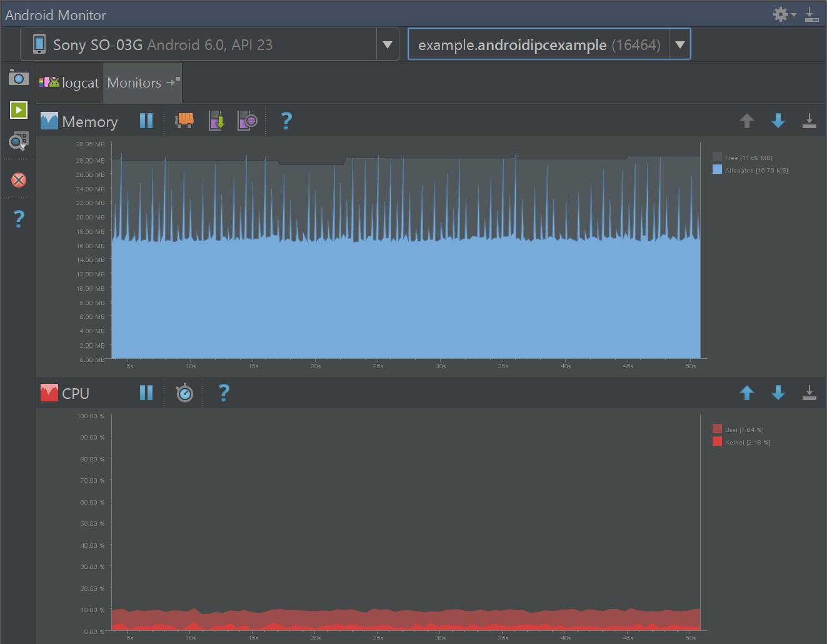The image size is (827, 644).
Task: Export the CPU monitor data
Action: click(809, 393)
